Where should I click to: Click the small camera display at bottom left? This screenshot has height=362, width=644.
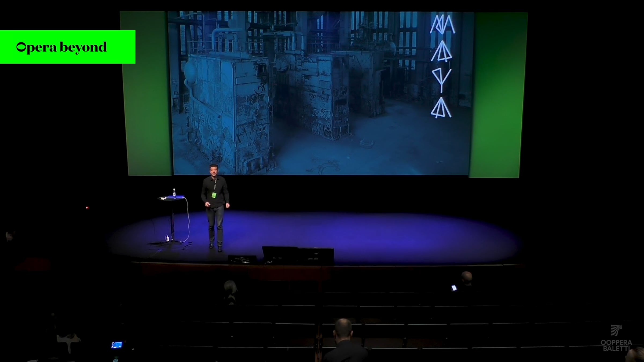(x=117, y=345)
